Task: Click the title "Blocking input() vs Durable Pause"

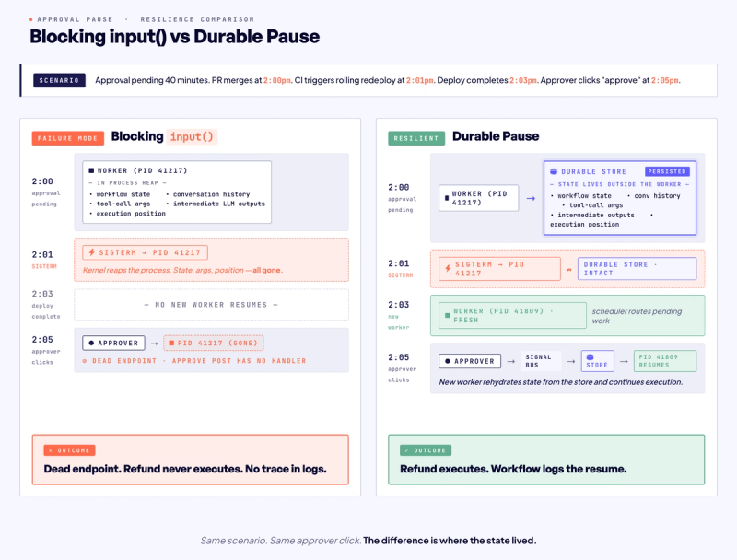Action: (174, 37)
